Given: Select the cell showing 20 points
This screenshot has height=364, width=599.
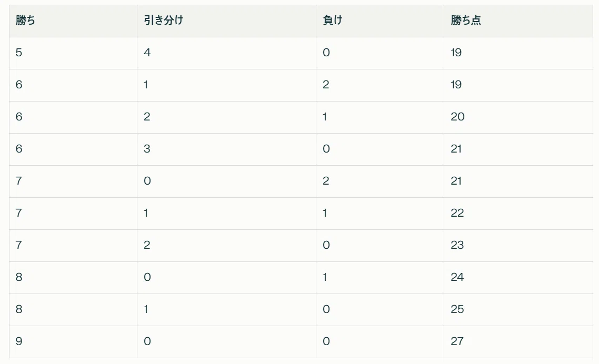Looking at the screenshot, I should click(x=518, y=117).
